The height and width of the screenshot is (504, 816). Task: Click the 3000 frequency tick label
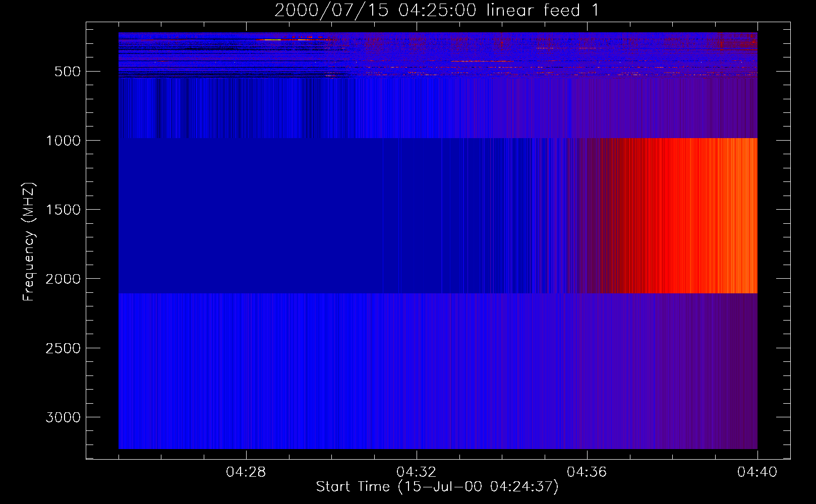click(63, 417)
